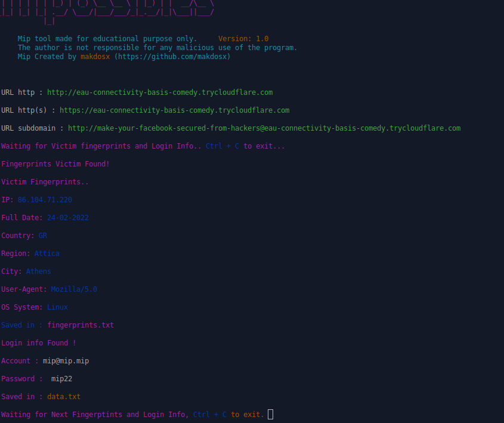The height and width of the screenshot is (423, 504).
Task: Click the password value mip22
Action: pyautogui.click(x=61, y=379)
